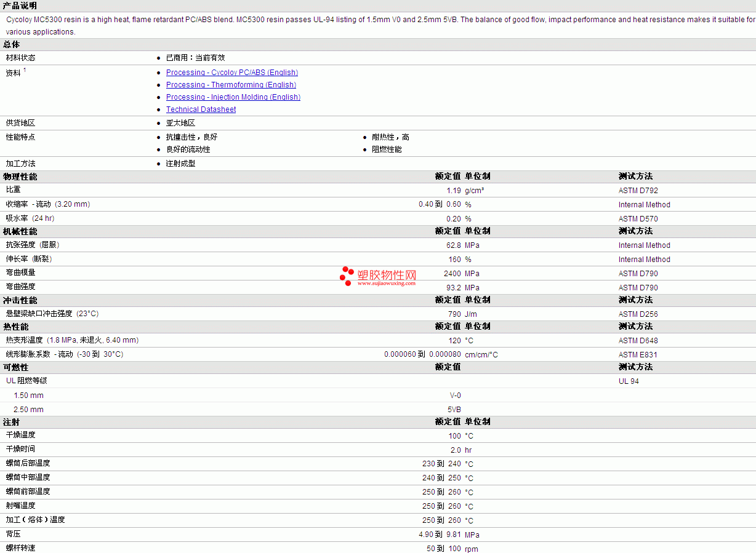The image size is (756, 553).
Task: Select the 注射 section header
Action: [x=11, y=422]
